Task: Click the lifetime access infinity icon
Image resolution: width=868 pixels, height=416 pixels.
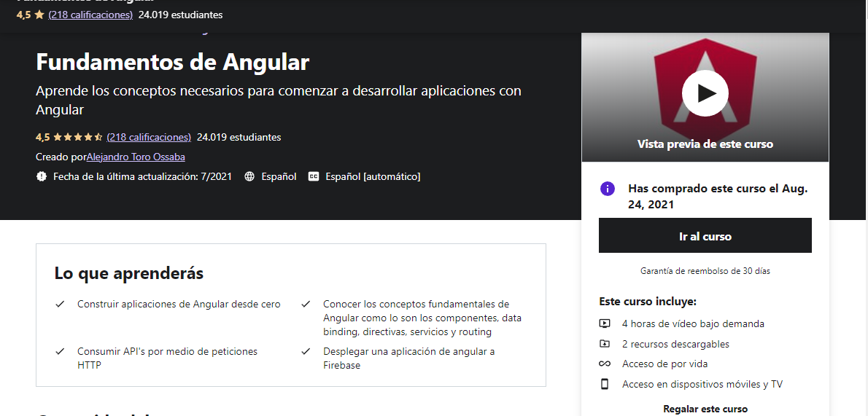Action: point(605,364)
